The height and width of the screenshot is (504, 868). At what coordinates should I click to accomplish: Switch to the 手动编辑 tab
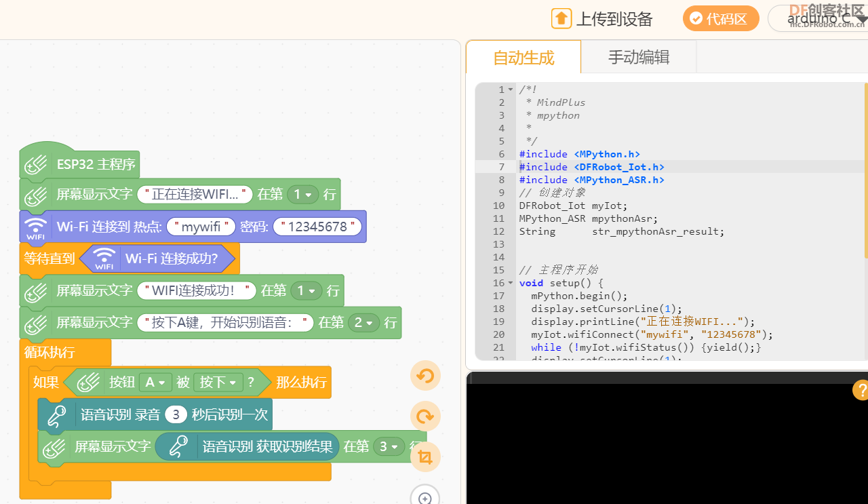click(639, 57)
